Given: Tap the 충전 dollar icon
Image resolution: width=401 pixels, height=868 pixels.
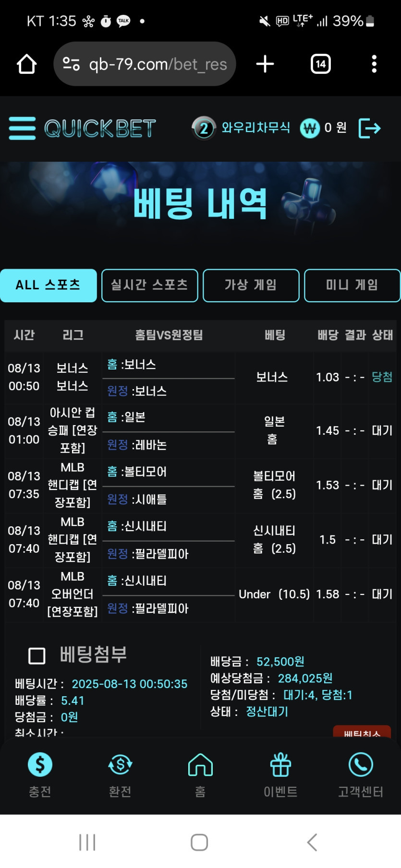Looking at the screenshot, I should click(40, 764).
